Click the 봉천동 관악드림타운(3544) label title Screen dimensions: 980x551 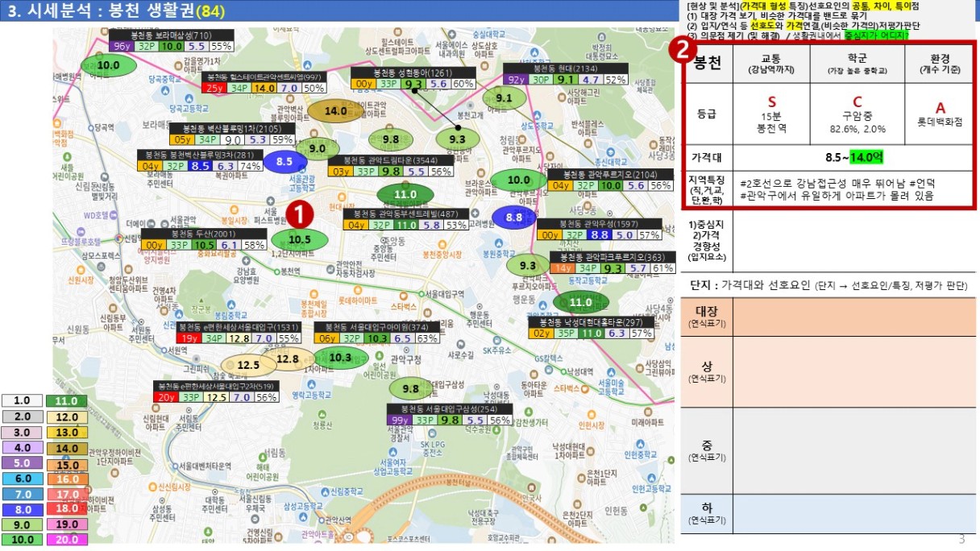click(390, 160)
